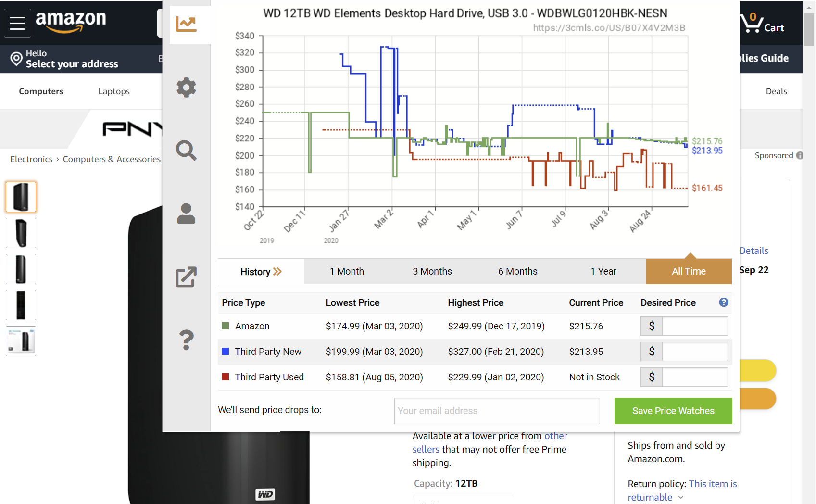Click Save Price Watches button
The height and width of the screenshot is (504, 816).
pos(673,411)
